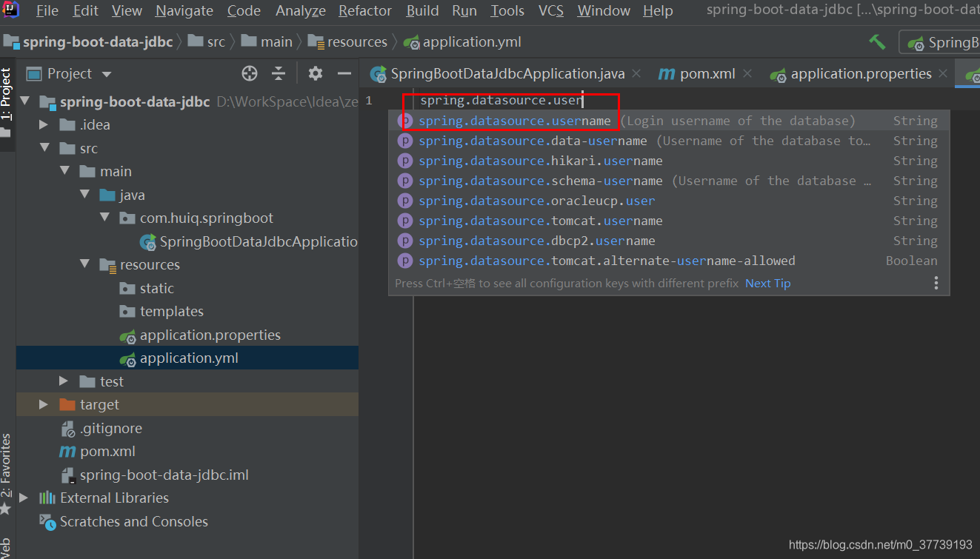Expand the .idea folder
This screenshot has width=980, height=559.
pyautogui.click(x=44, y=124)
